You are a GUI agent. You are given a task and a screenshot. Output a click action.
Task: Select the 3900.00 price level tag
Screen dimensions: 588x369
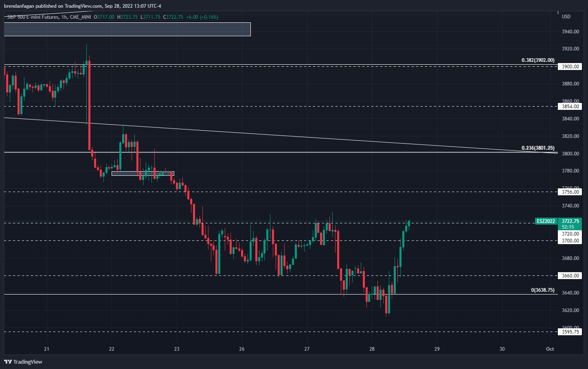point(570,67)
